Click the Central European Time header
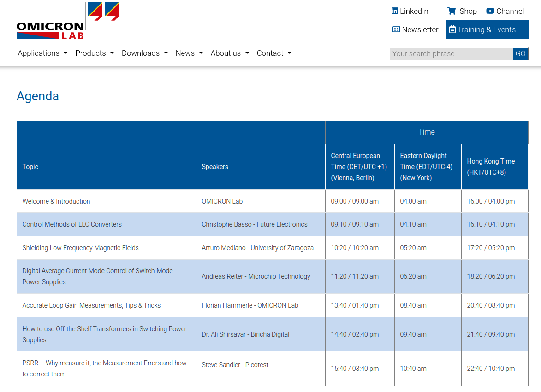This screenshot has width=541, height=392. [x=360, y=167]
